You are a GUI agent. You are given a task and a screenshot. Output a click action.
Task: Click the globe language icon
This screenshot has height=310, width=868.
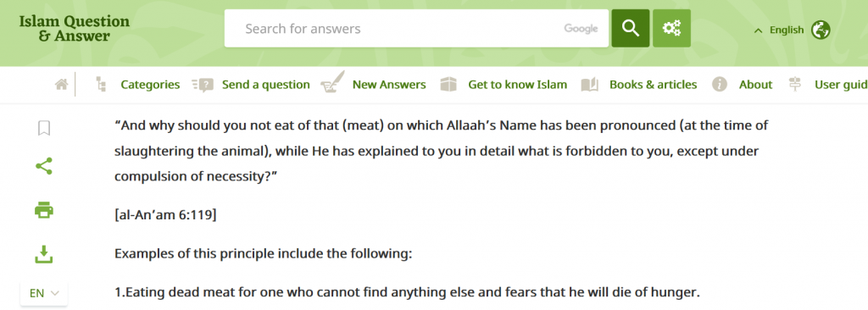pos(821,30)
